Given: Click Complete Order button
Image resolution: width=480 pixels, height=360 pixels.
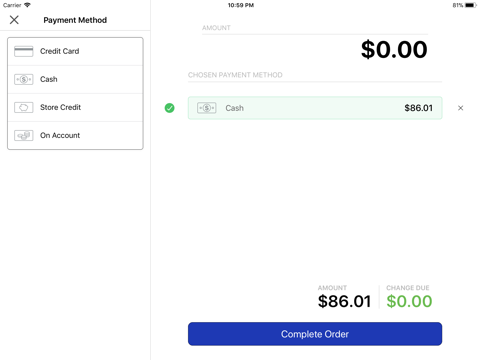Looking at the screenshot, I should click(315, 334).
